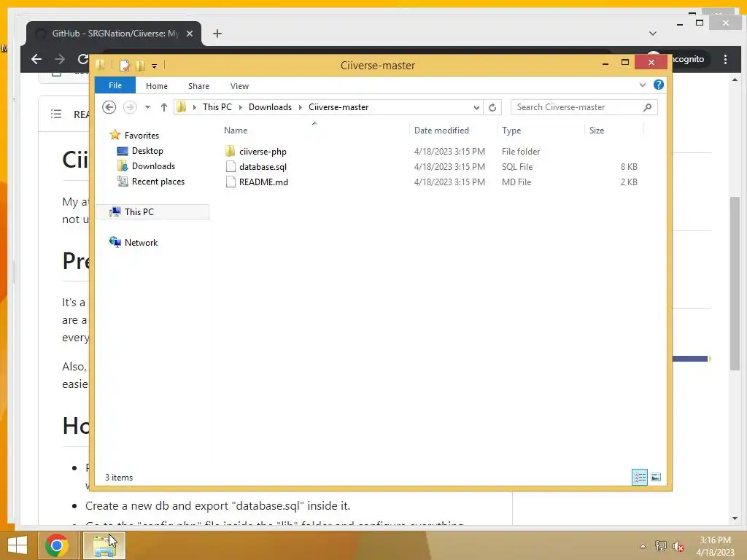The height and width of the screenshot is (560, 747).
Task: Open Explorer help question mark icon
Action: tap(659, 85)
